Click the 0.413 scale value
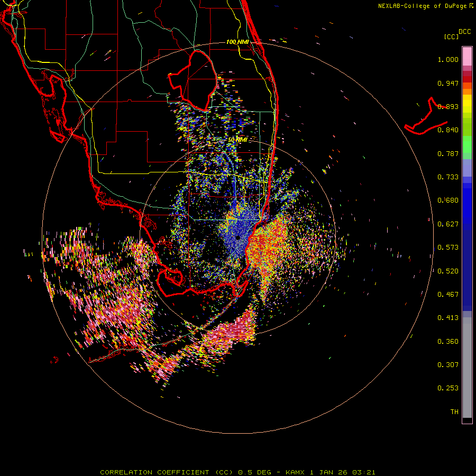Image resolution: width=476 pixels, height=476 pixels. tap(448, 318)
